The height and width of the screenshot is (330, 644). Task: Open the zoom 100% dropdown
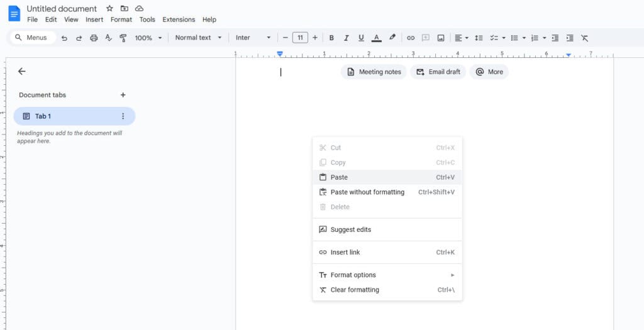(148, 38)
